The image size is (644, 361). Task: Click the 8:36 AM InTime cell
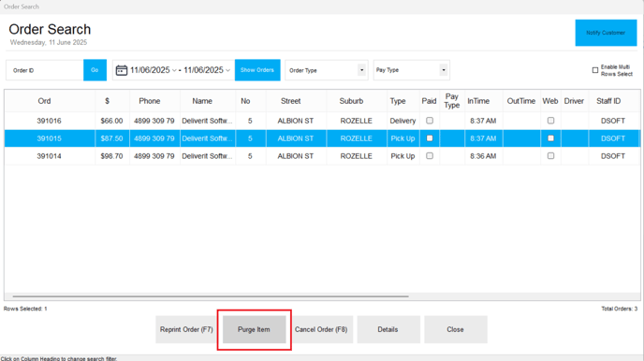coord(483,156)
